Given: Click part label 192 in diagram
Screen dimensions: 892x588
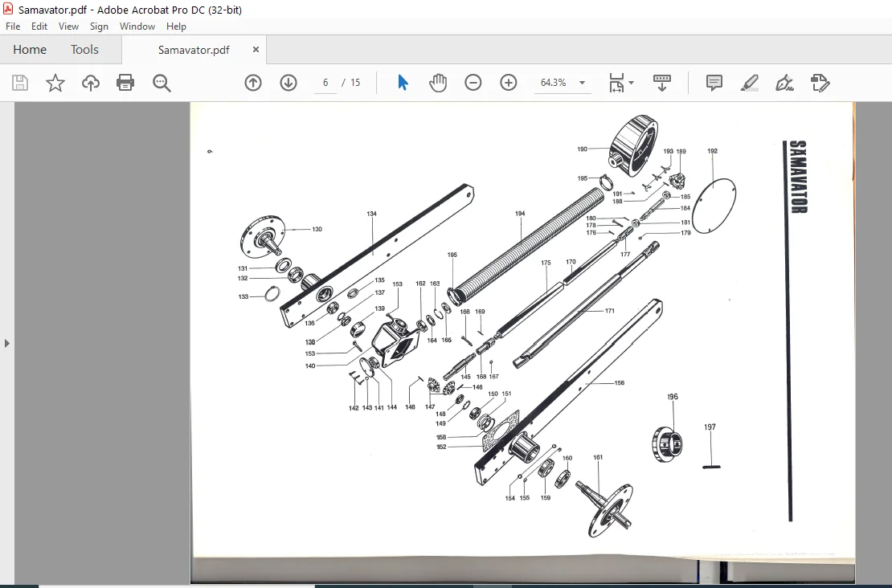Looking at the screenshot, I should 712,151.
